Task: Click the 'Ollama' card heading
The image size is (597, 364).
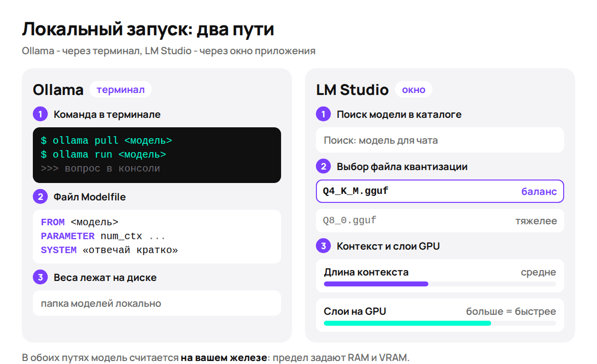Action: tap(58, 90)
